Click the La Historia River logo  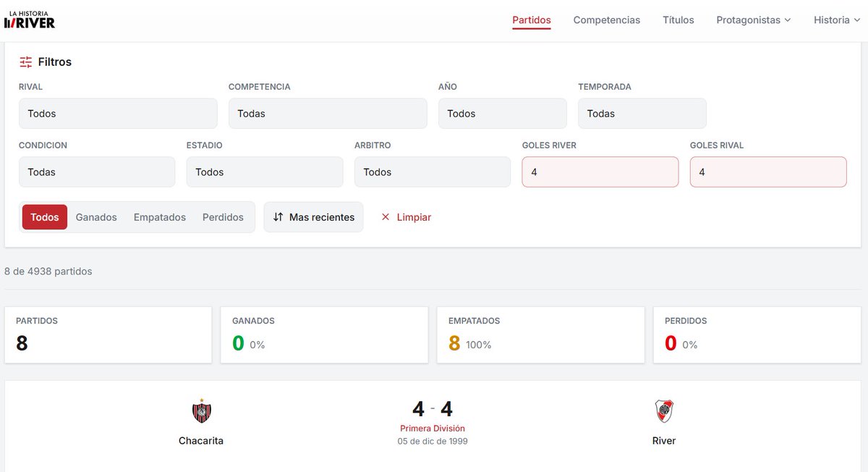30,20
